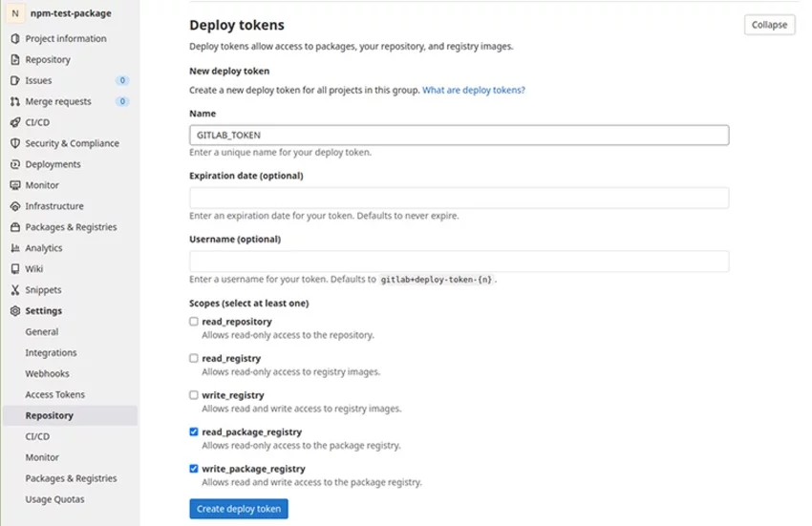This screenshot has height=526, width=812.
Task: Open the 'What are deploy tokens?' link
Action: [x=474, y=90]
